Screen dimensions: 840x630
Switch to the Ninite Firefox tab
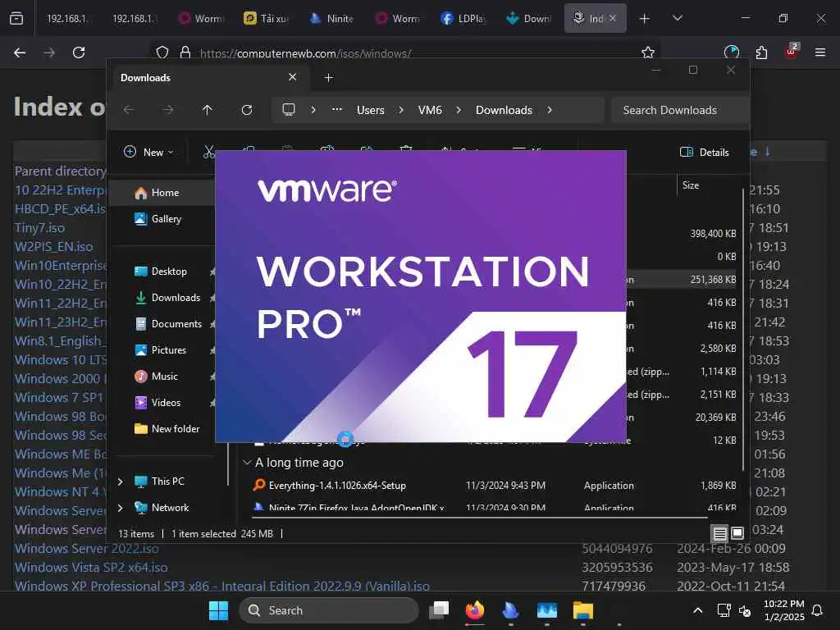click(332, 19)
